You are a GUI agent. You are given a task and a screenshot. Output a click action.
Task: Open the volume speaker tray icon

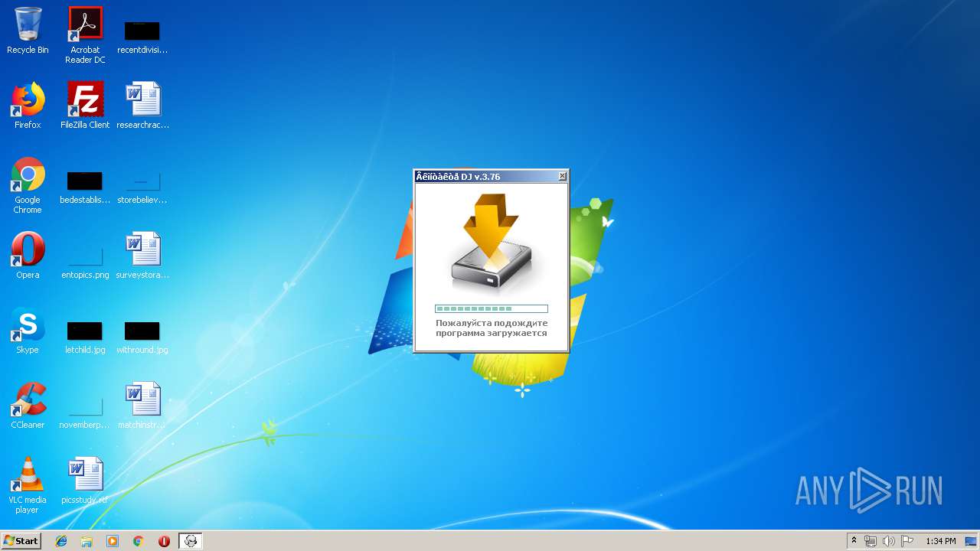coord(889,541)
